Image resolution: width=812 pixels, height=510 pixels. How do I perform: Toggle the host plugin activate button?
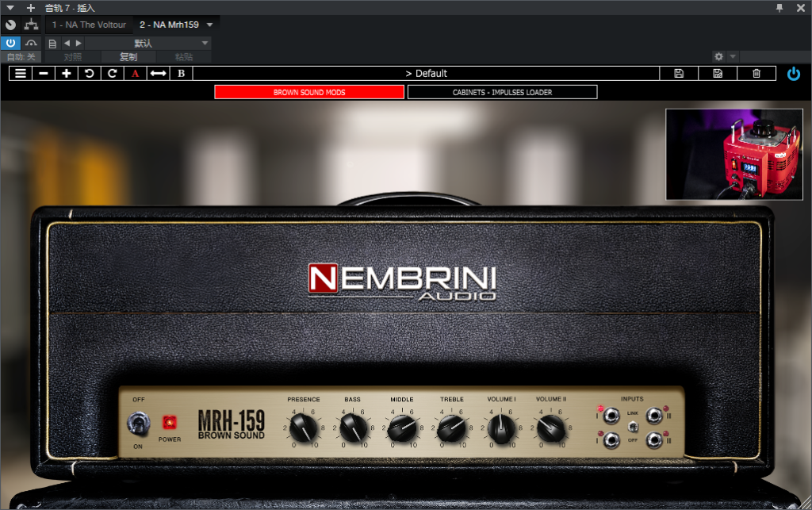click(10, 43)
